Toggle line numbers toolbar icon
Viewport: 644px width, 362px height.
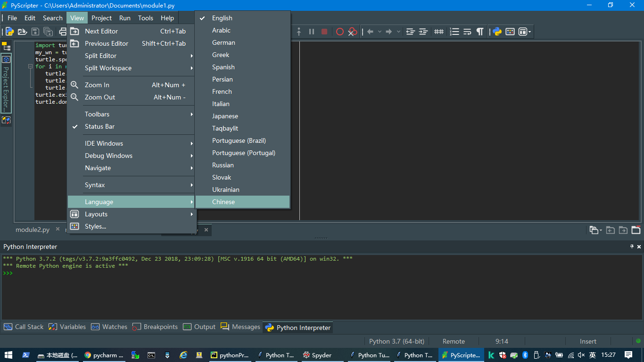[x=454, y=32]
